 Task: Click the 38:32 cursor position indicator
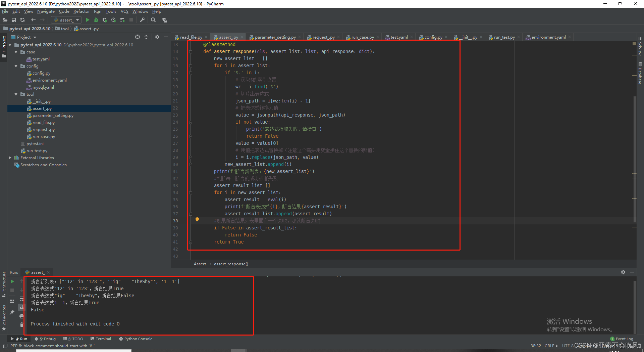pyautogui.click(x=536, y=346)
